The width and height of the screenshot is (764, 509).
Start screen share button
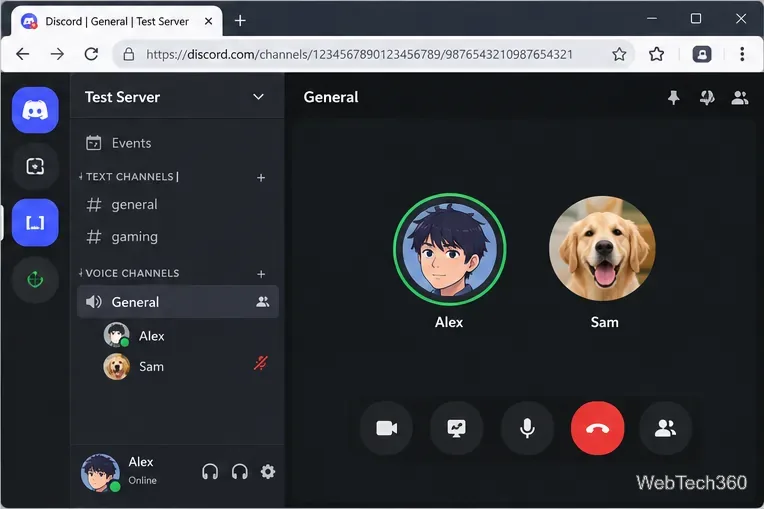click(x=457, y=428)
